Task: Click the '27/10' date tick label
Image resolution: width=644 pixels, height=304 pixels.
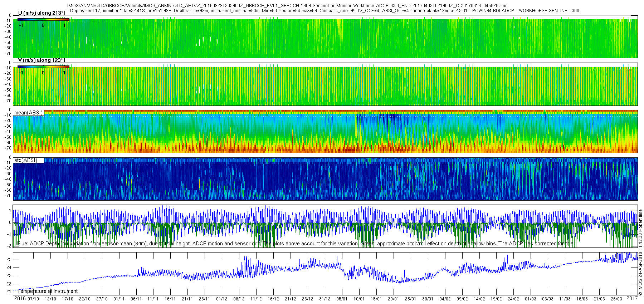Action: click(102, 299)
